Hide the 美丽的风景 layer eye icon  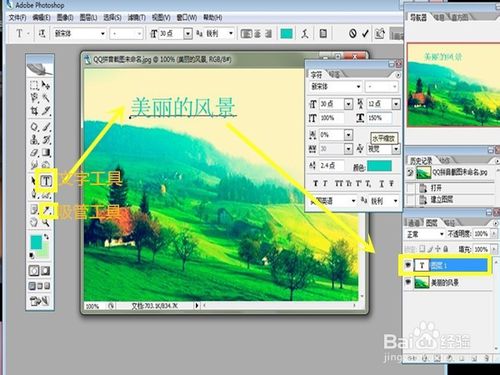[408, 282]
